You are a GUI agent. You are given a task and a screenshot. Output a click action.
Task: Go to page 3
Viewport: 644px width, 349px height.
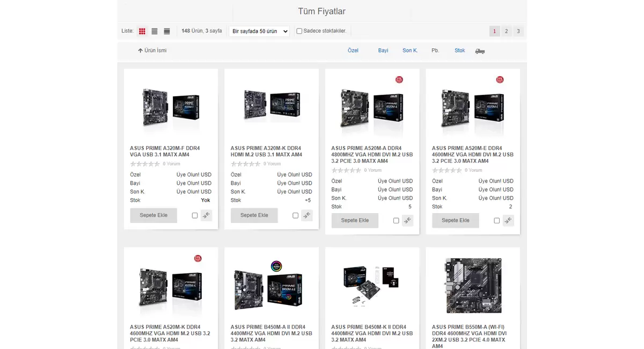point(518,31)
